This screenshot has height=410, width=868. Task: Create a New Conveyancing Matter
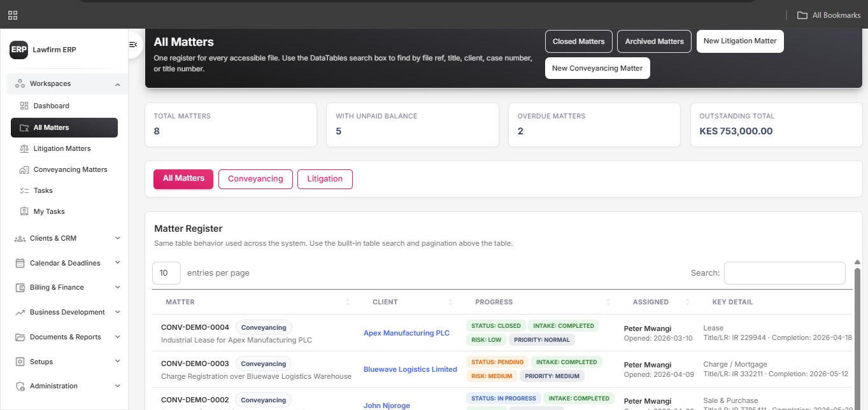(x=597, y=68)
